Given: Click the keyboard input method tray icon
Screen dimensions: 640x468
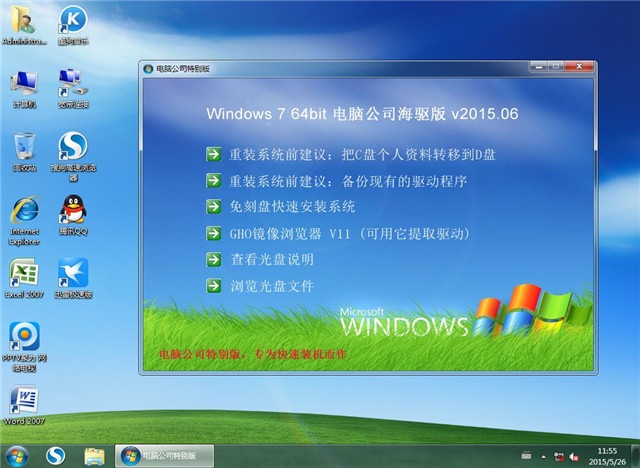Looking at the screenshot, I should 527,455.
